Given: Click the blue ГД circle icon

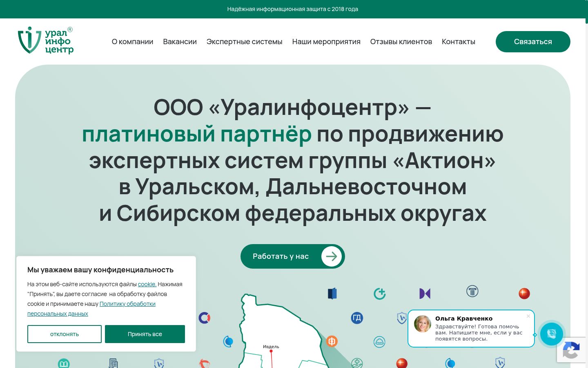Looking at the screenshot, I should tap(357, 318).
